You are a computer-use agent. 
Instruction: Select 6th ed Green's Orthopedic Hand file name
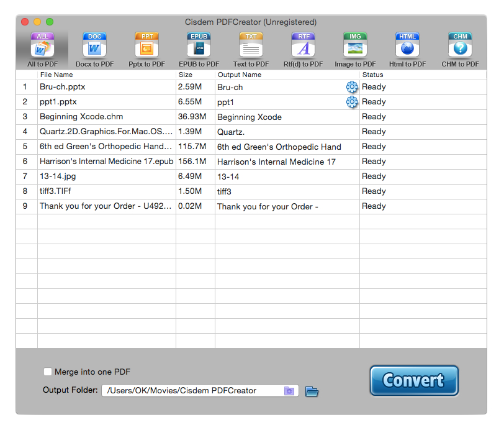click(106, 147)
